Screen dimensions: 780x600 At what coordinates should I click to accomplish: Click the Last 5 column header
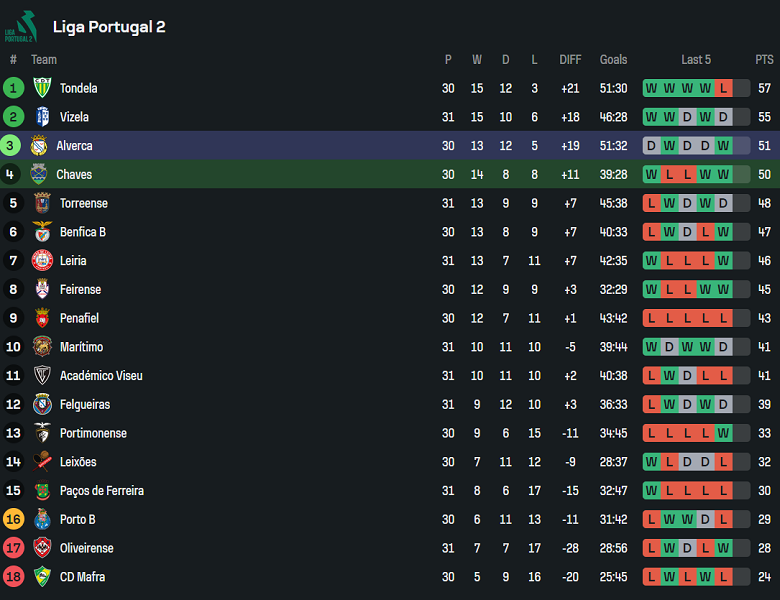point(696,60)
